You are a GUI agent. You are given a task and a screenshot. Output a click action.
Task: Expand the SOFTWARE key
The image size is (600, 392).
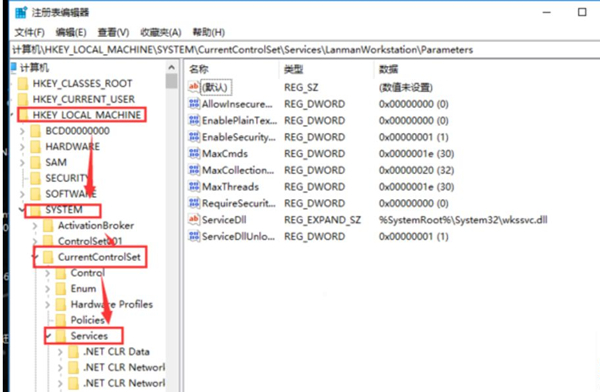coord(22,194)
